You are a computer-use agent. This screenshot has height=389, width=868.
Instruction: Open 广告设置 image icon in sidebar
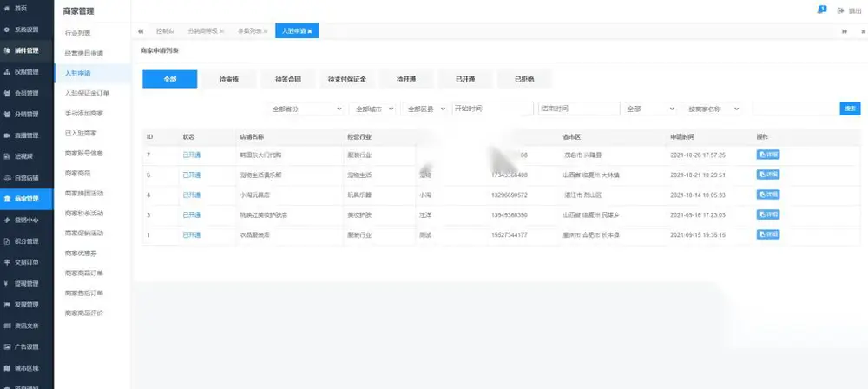coord(7,346)
